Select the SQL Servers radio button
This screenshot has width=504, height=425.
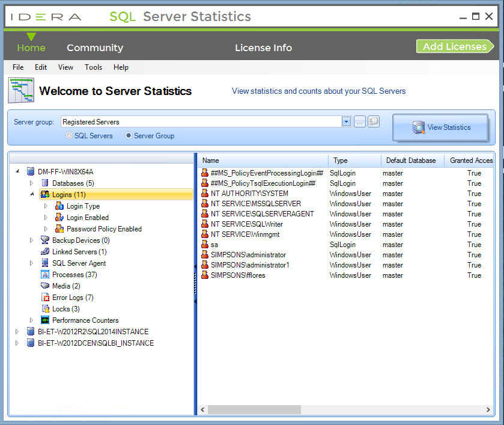click(x=69, y=135)
